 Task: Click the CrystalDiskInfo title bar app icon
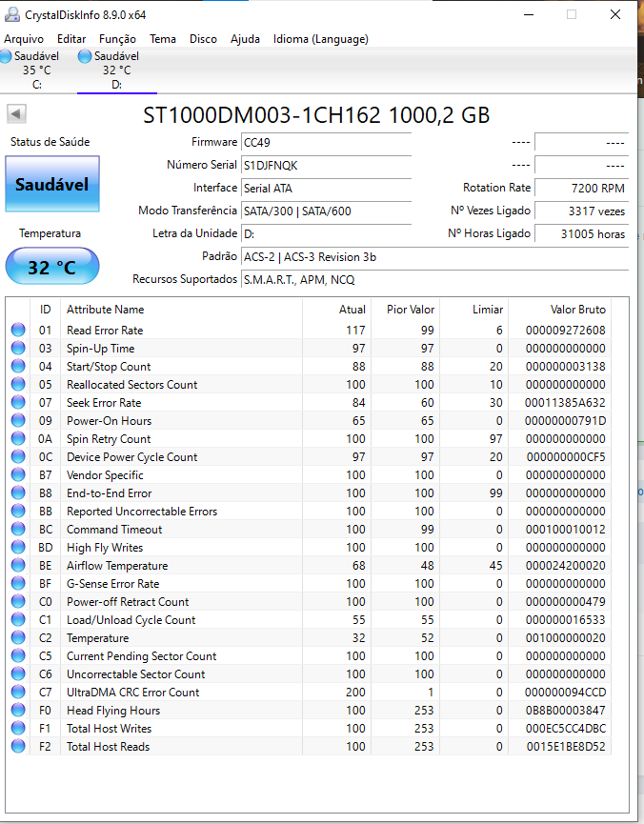(x=12, y=14)
